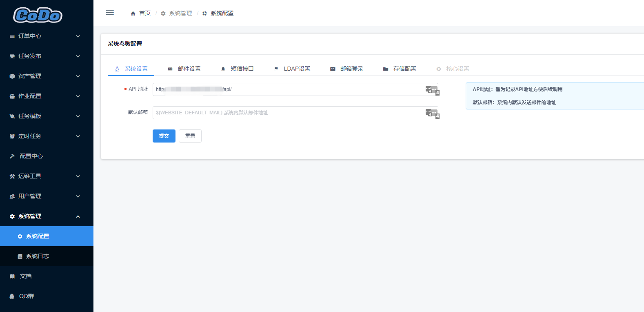Click the 重置 reset button
The height and width of the screenshot is (312, 644).
(x=190, y=136)
